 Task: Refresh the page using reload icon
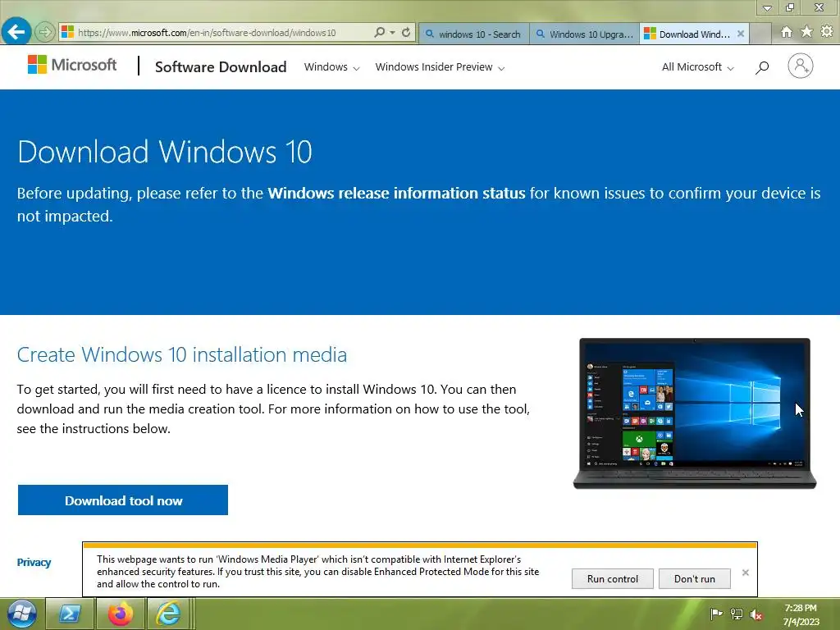pos(406,32)
